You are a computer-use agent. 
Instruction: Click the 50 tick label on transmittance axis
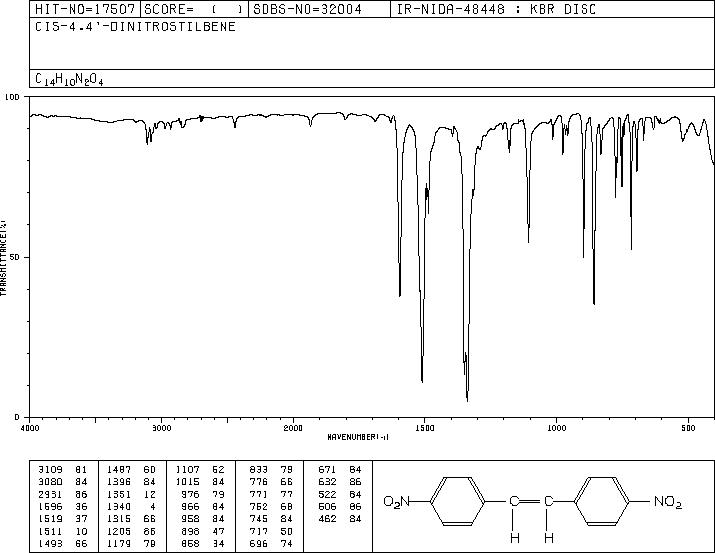point(16,257)
